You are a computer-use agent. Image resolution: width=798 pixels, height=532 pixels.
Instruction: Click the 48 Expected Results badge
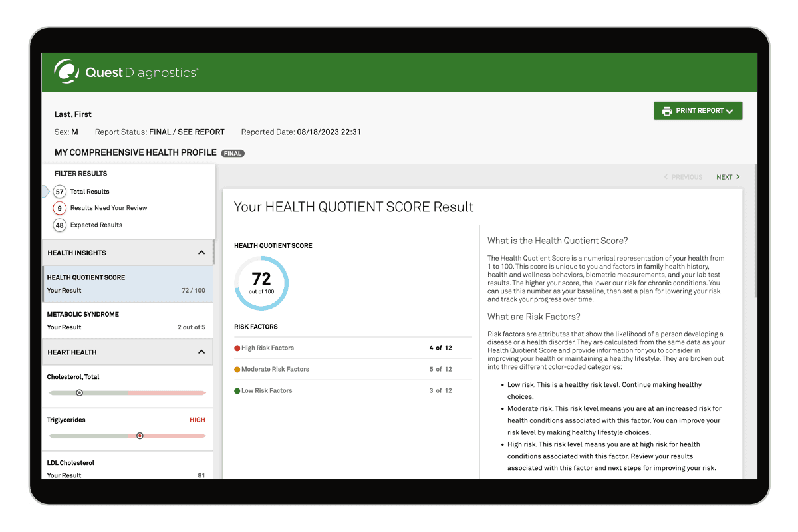point(60,225)
